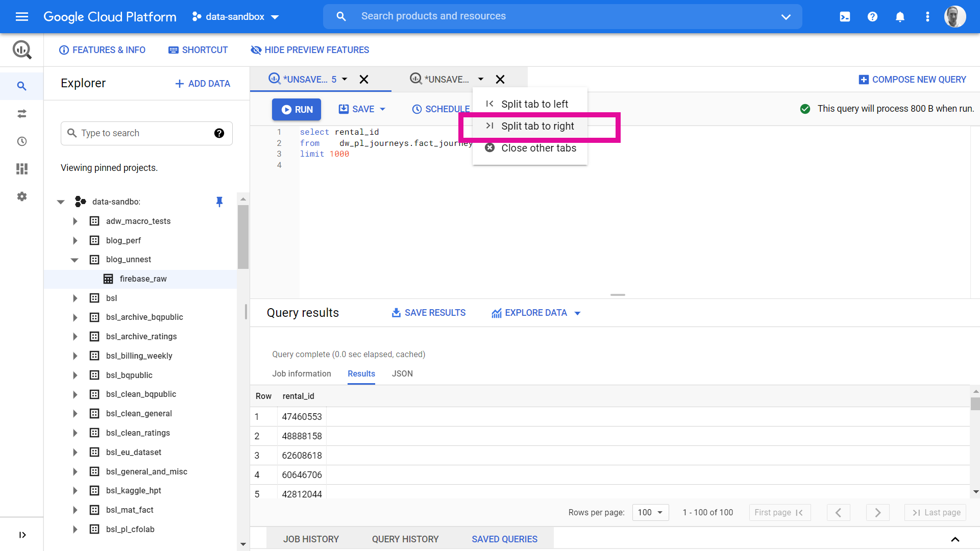Open QUERY HISTORY tab
980x551 pixels.
(x=405, y=539)
